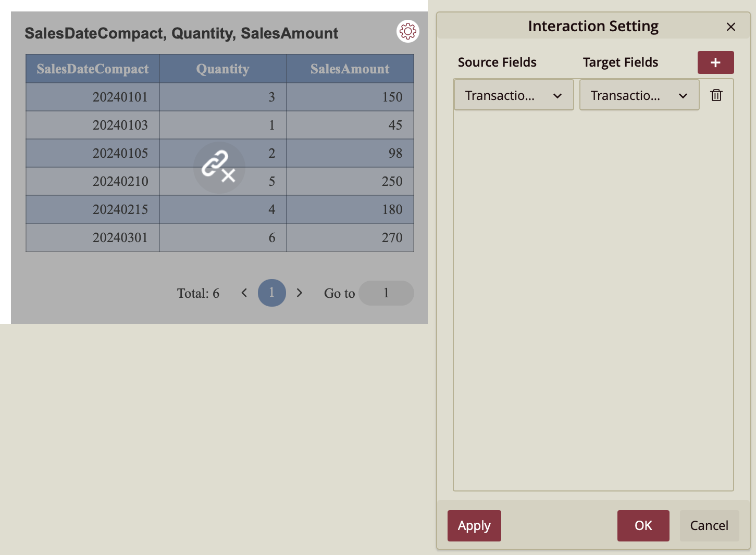
Task: Select the 20240101 date cell
Action: pyautogui.click(x=120, y=97)
